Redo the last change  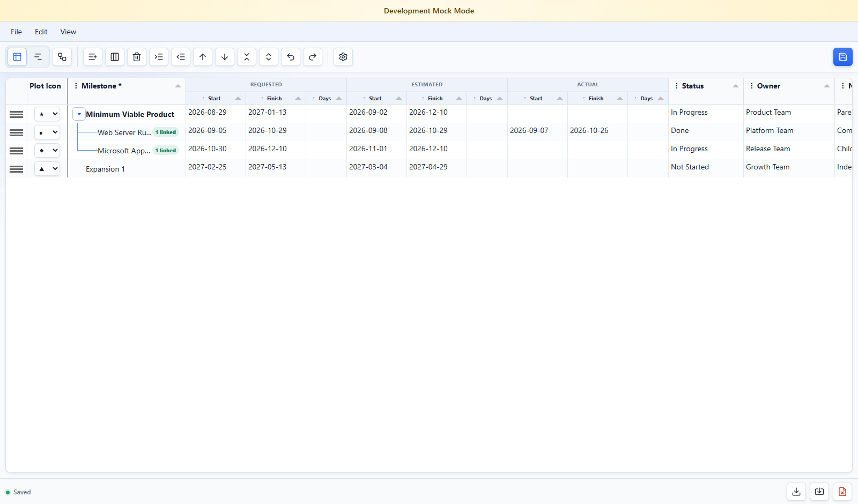point(313,57)
